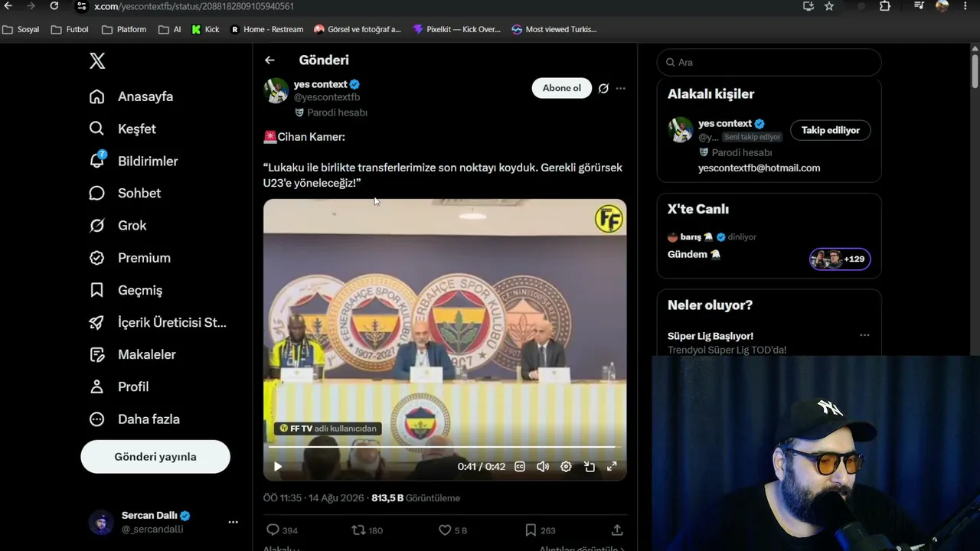Share the post via share icon
This screenshot has width=980, height=551.
tap(617, 530)
